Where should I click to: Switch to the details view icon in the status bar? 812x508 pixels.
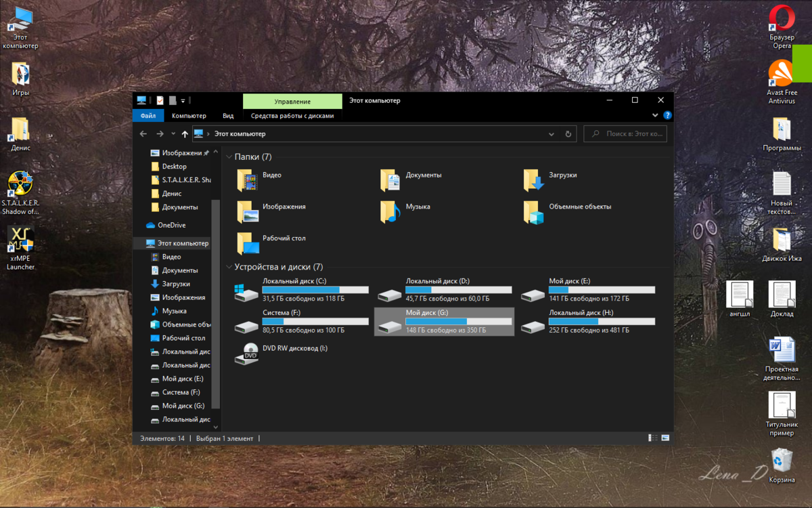(x=653, y=438)
